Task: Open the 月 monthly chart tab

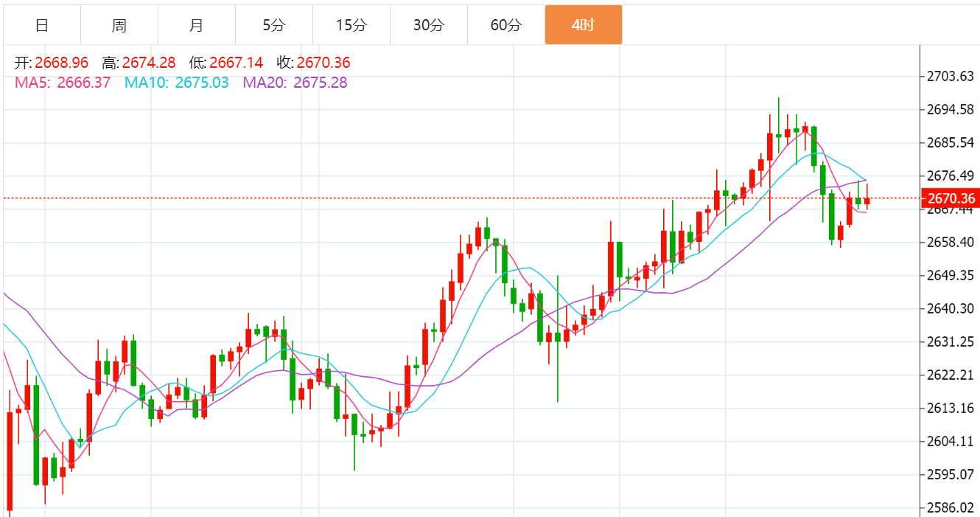Action: 197,25
